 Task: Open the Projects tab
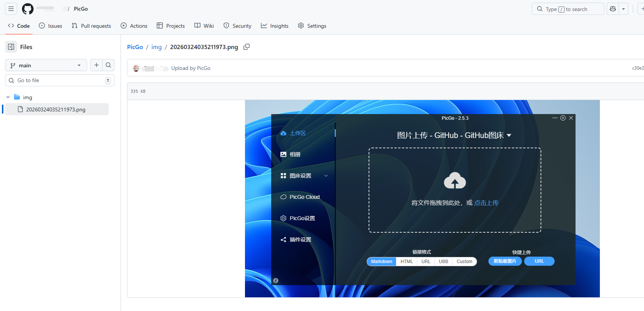click(171, 26)
